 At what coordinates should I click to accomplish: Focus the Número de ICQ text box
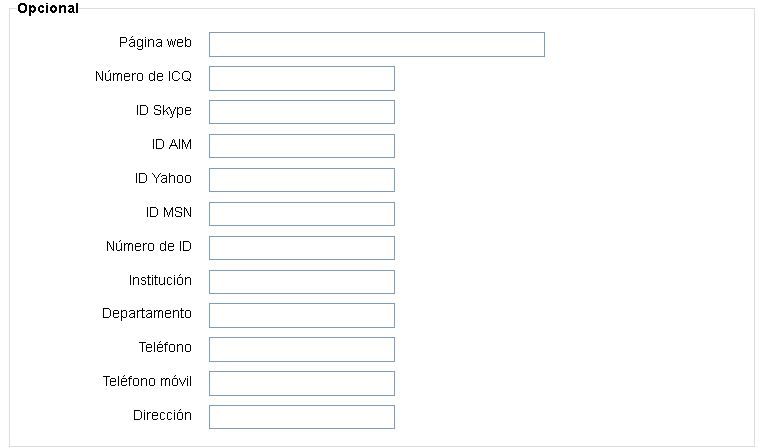click(301, 78)
